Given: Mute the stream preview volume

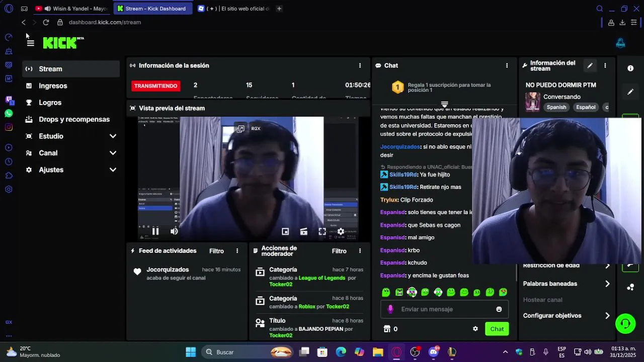Looking at the screenshot, I should click(x=174, y=231).
